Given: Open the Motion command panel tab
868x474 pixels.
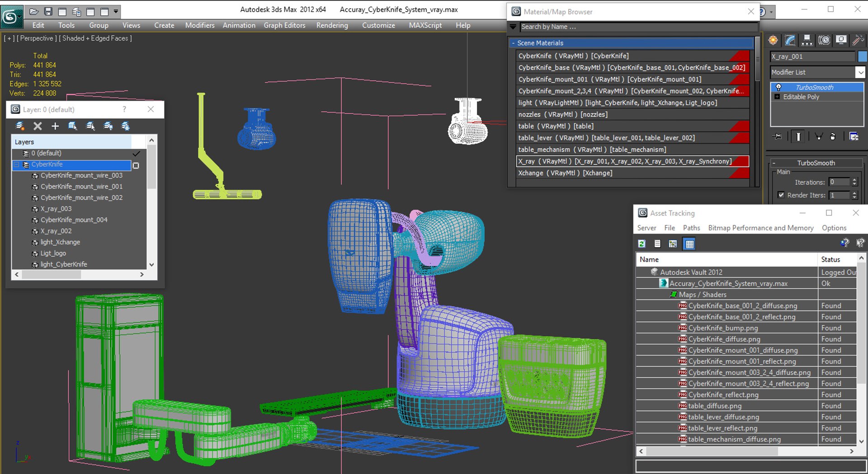Looking at the screenshot, I should click(824, 40).
